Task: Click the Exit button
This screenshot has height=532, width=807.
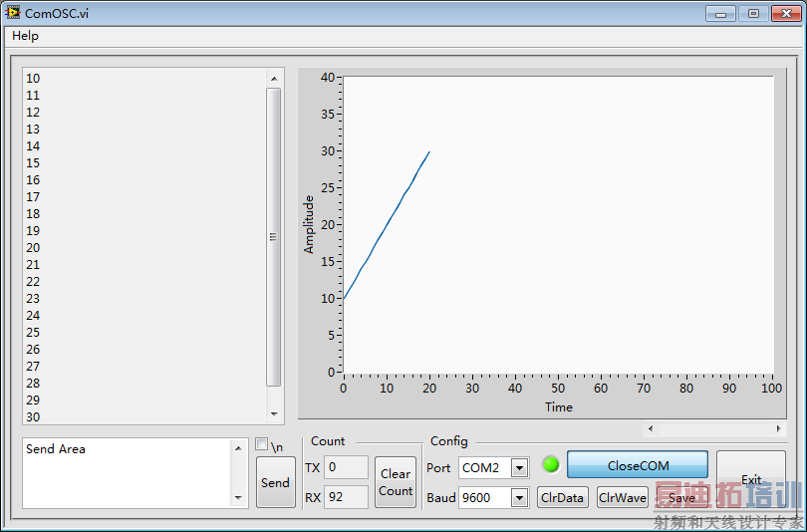Action: pyautogui.click(x=751, y=479)
